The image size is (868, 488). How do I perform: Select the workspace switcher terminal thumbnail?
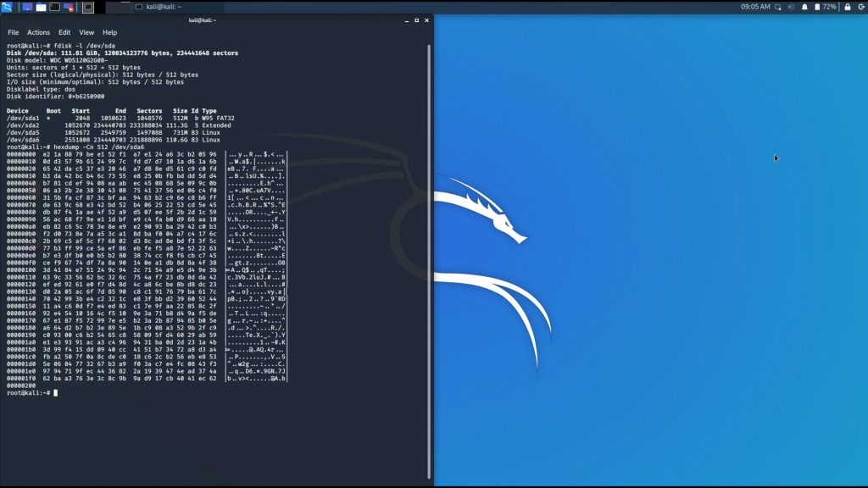coord(88,7)
